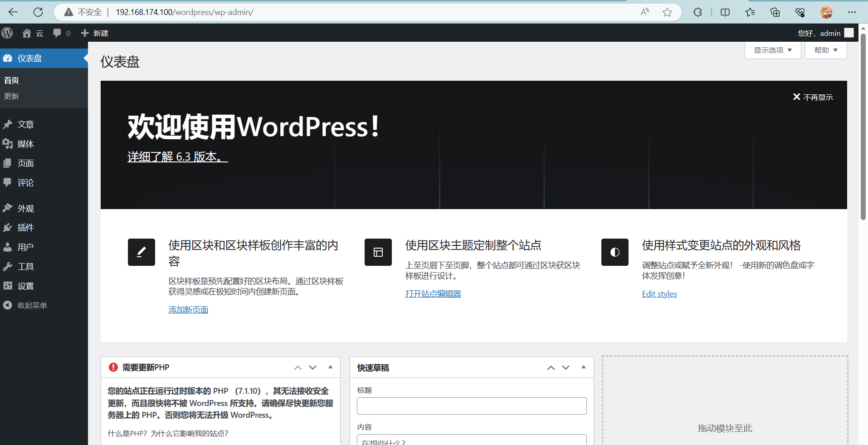Screen dimensions: 868x445
Task: Click the Edit styles link
Action: [x=659, y=294]
